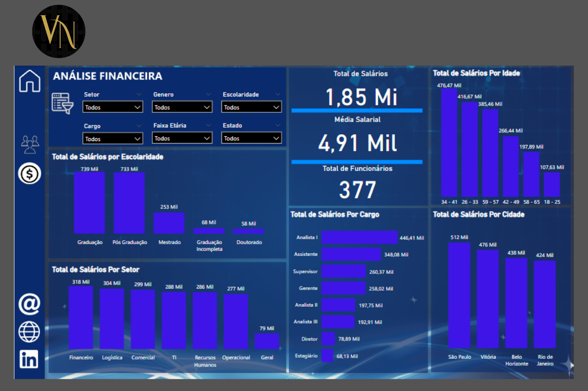This screenshot has width=588, height=391.
Task: Click the small chevron beside the Escolaridade title
Action: 278,95
